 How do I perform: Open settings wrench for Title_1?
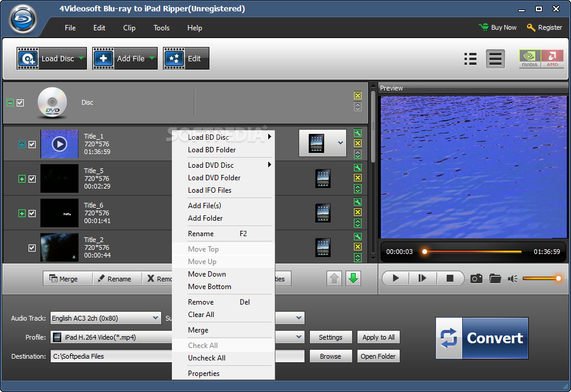point(357,133)
